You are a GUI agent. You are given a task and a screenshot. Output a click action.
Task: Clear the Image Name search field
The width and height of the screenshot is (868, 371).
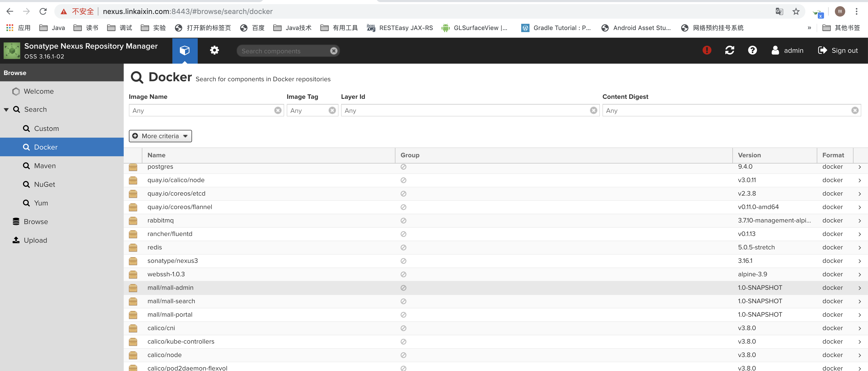pos(278,110)
